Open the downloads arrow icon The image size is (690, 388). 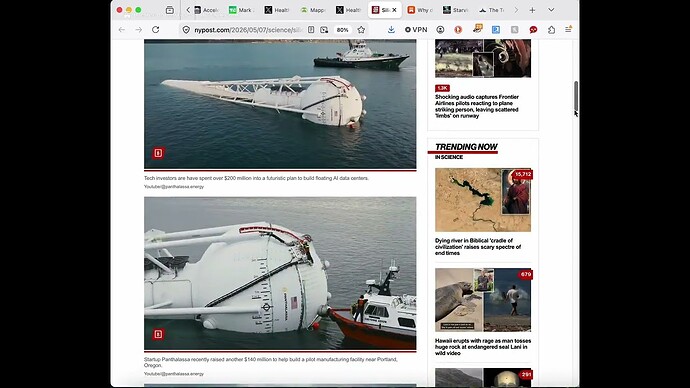click(391, 29)
